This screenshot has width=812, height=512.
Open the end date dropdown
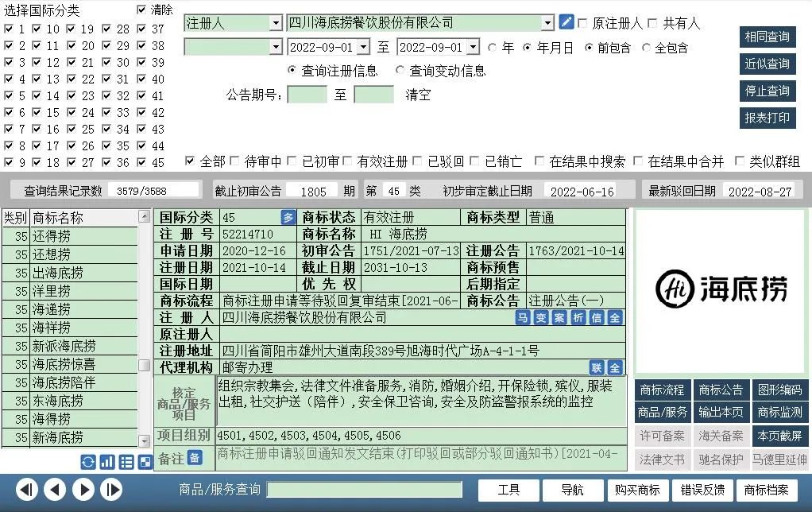tap(474, 48)
